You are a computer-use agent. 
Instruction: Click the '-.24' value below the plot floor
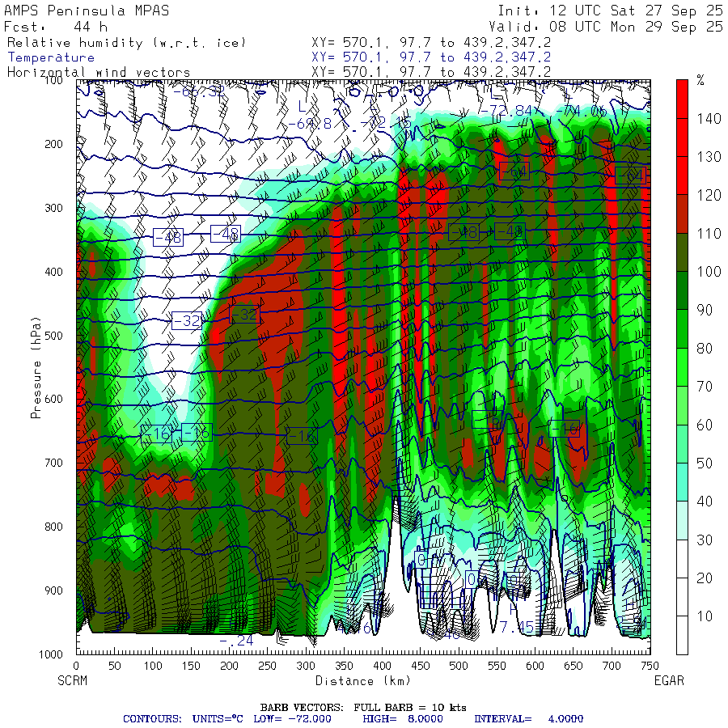tap(236, 641)
